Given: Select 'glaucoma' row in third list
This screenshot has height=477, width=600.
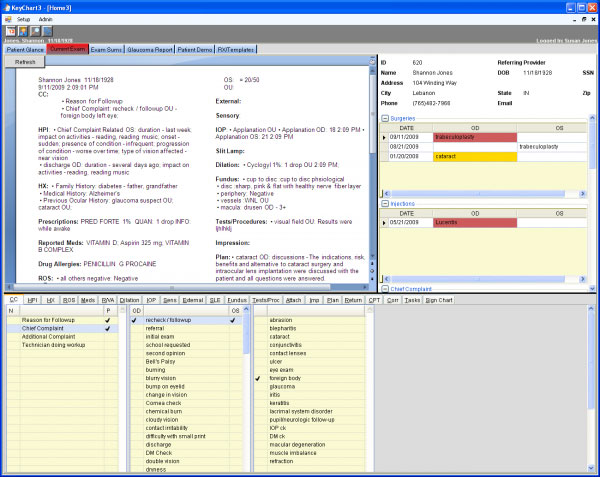Looking at the screenshot, I should (x=309, y=387).
